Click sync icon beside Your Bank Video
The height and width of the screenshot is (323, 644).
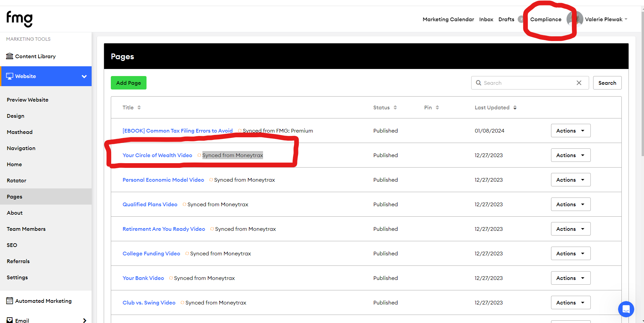tap(171, 278)
